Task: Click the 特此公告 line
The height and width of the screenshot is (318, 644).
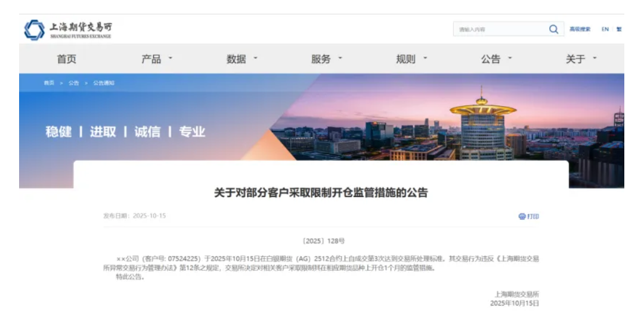Action: (x=131, y=277)
